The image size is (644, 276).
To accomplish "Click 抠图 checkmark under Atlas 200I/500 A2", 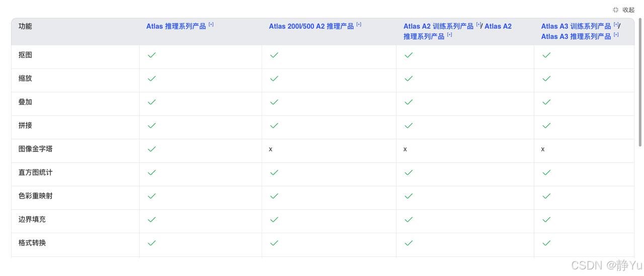I will pos(274,55).
